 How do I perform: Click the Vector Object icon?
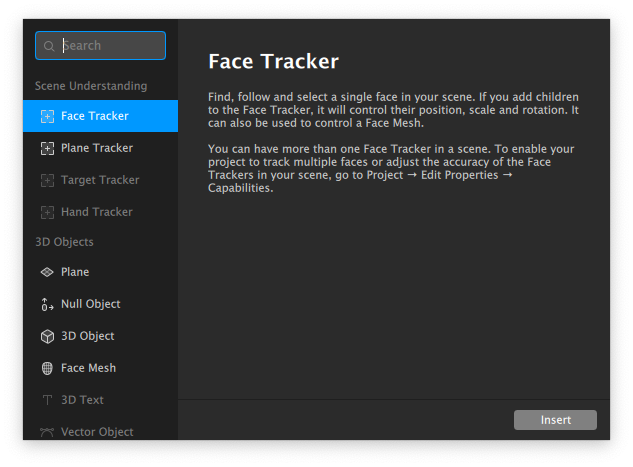[47, 432]
